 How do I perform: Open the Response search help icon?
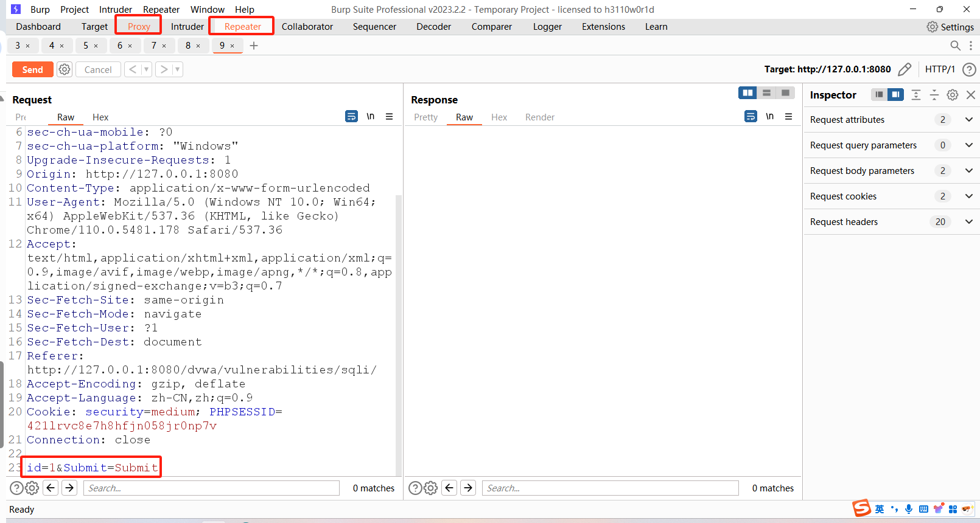415,488
